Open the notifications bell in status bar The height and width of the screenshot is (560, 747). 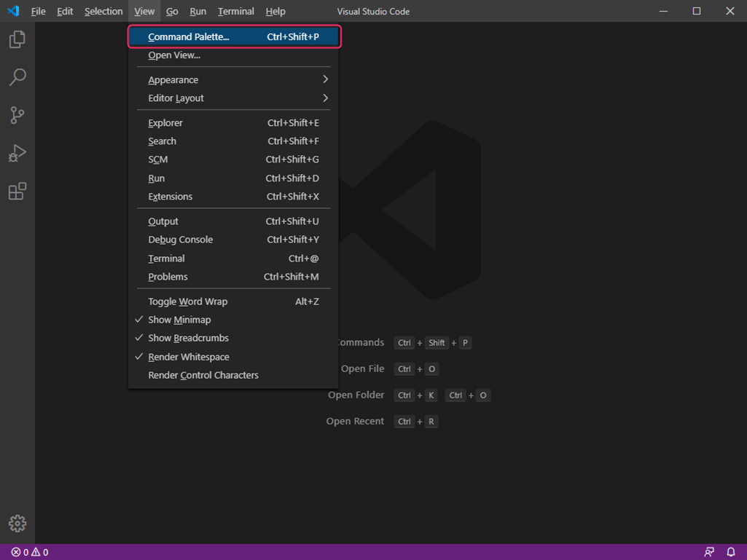(x=731, y=553)
